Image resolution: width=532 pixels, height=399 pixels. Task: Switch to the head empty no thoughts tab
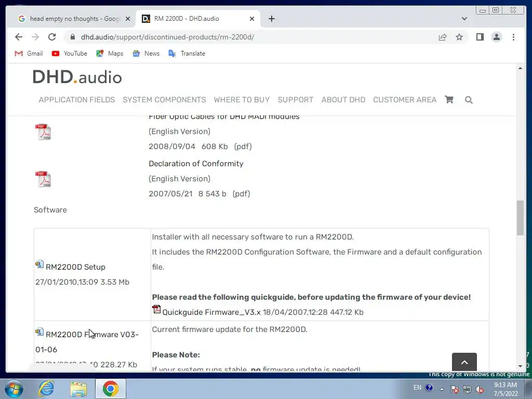pos(74,19)
